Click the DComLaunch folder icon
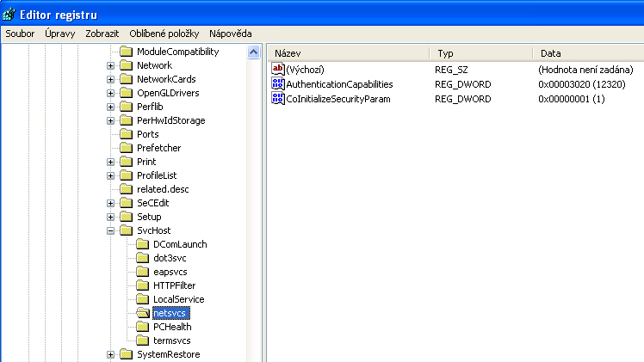 coord(142,244)
